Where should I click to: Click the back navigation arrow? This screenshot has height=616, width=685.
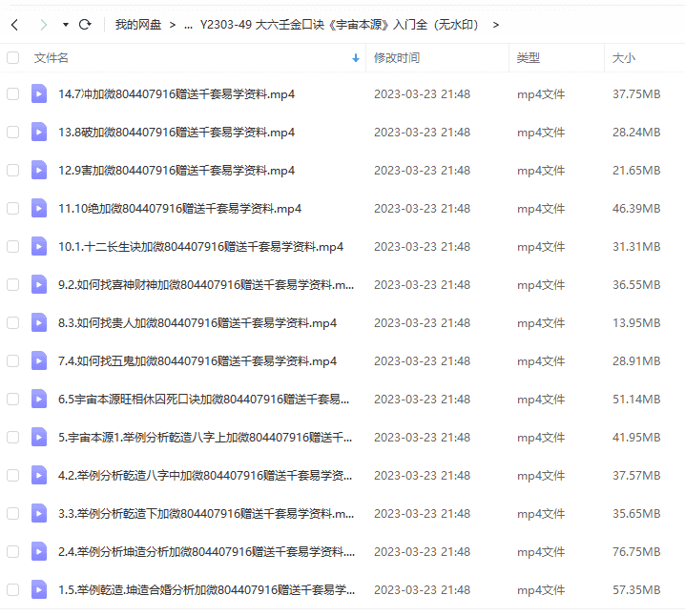tap(14, 24)
